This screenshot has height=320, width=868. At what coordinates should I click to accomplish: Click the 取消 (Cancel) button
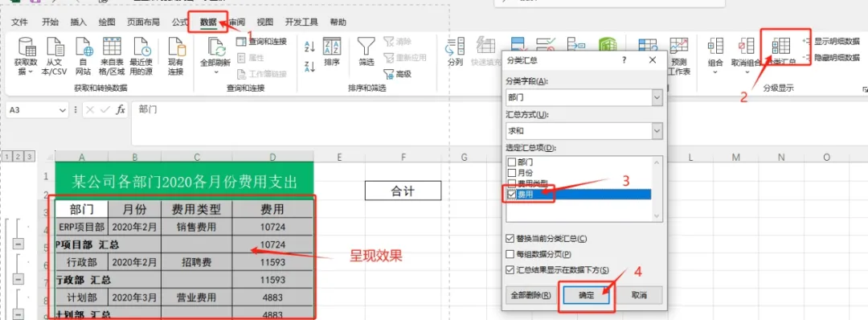click(x=639, y=294)
